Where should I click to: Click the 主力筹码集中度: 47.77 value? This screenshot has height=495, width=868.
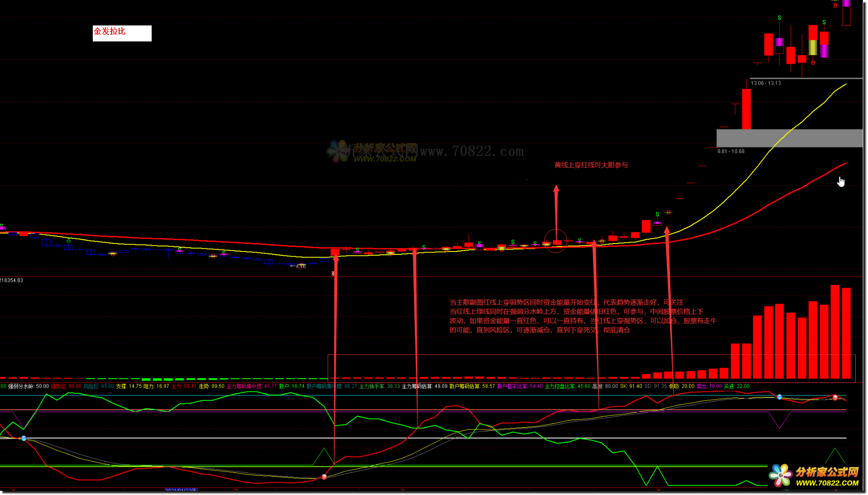(251, 386)
